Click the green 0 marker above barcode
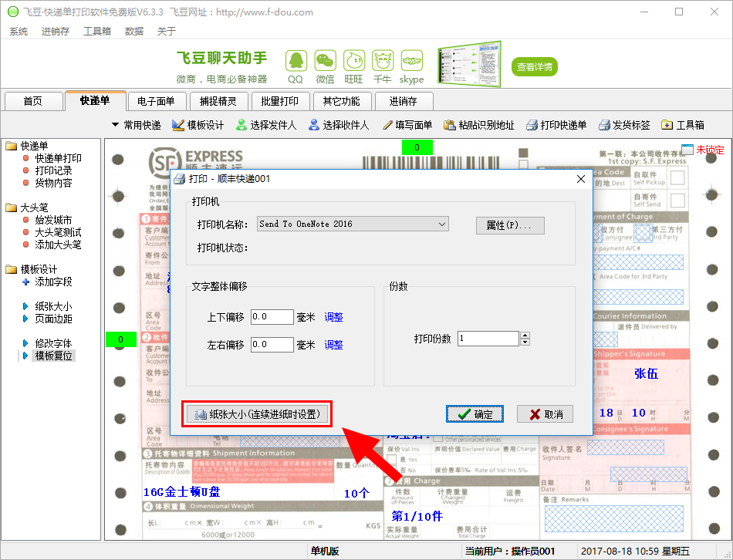 pos(417,147)
